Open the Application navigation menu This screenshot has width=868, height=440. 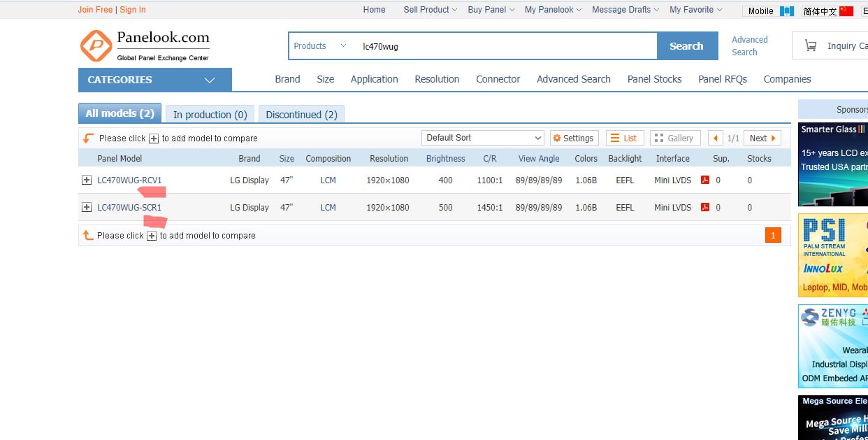375,79
